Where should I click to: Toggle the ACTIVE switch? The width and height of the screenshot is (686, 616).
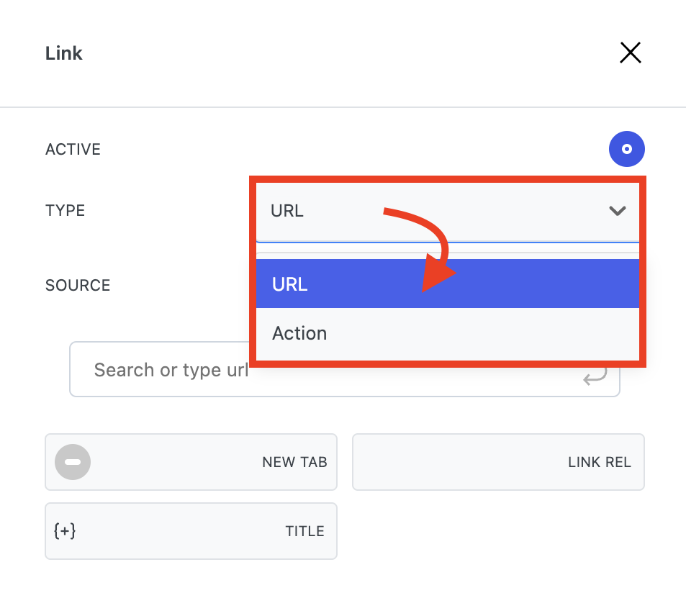click(626, 150)
